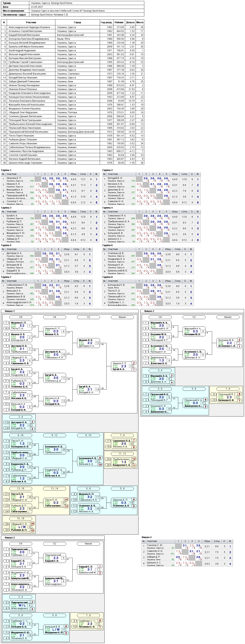Select the Финал-1 bracket title
The image size is (245, 644).
pos(10,311)
